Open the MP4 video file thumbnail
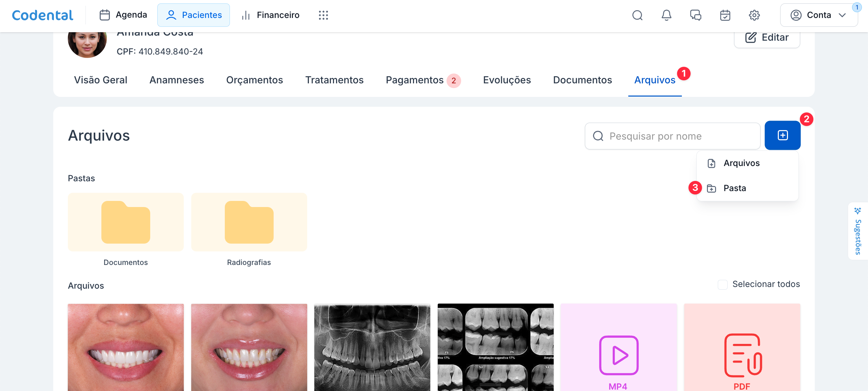 click(618, 347)
